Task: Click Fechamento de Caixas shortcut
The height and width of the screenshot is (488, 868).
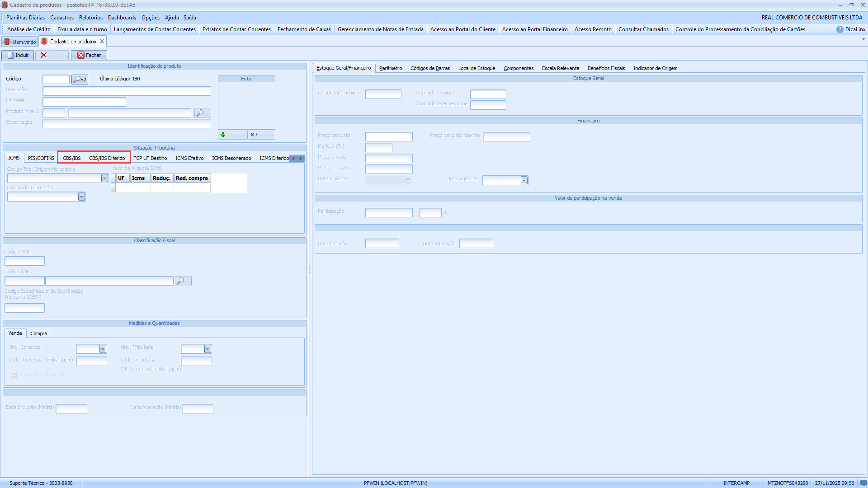Action: tap(304, 29)
